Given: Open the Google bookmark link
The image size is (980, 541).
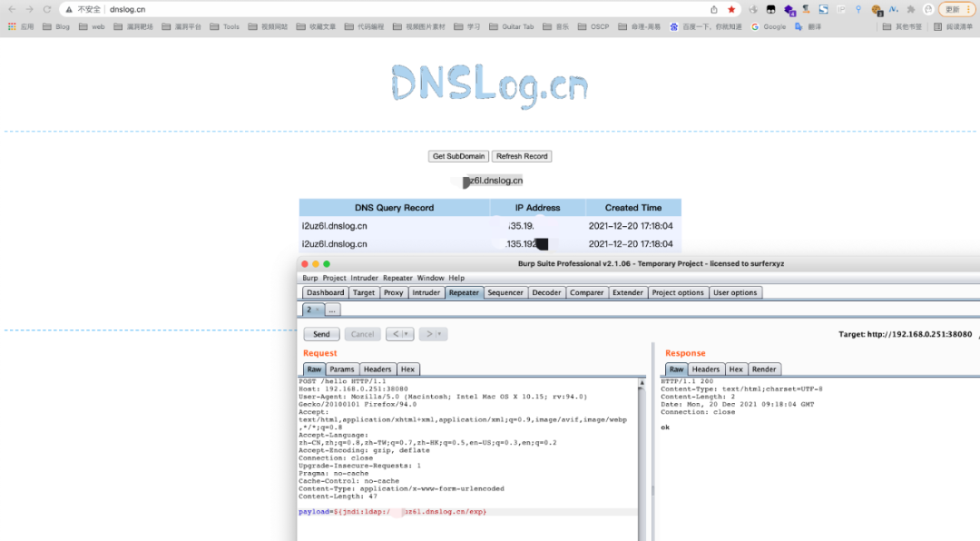Looking at the screenshot, I should coord(769,27).
